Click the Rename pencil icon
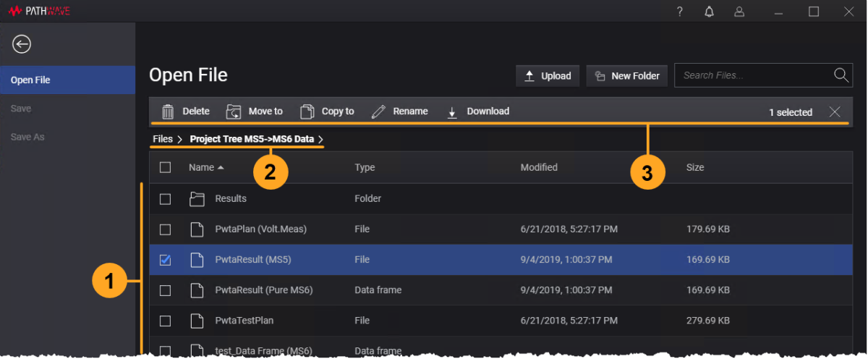The height and width of the screenshot is (359, 868). tap(378, 111)
